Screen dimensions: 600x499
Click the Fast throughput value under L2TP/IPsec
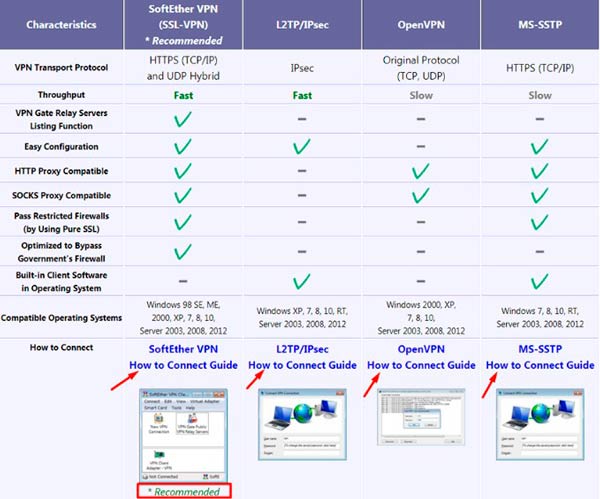(x=302, y=95)
